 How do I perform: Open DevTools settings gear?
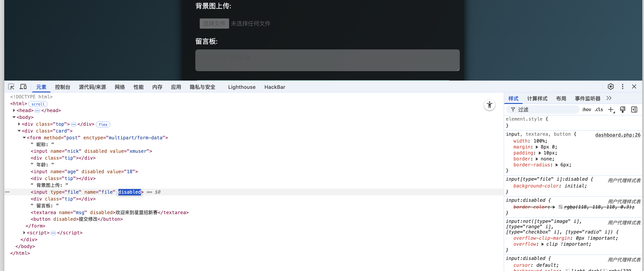click(x=611, y=86)
